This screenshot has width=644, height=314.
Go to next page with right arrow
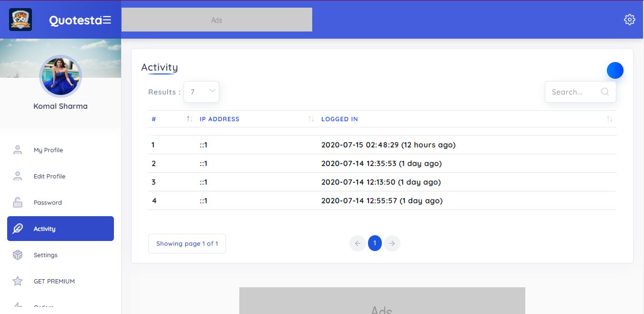pos(392,243)
